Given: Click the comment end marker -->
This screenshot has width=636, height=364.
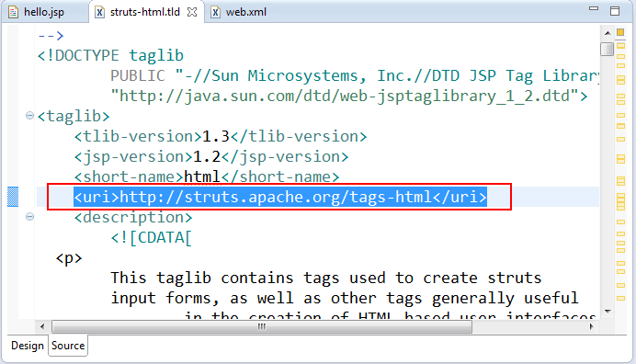Looking at the screenshot, I should (x=51, y=36).
